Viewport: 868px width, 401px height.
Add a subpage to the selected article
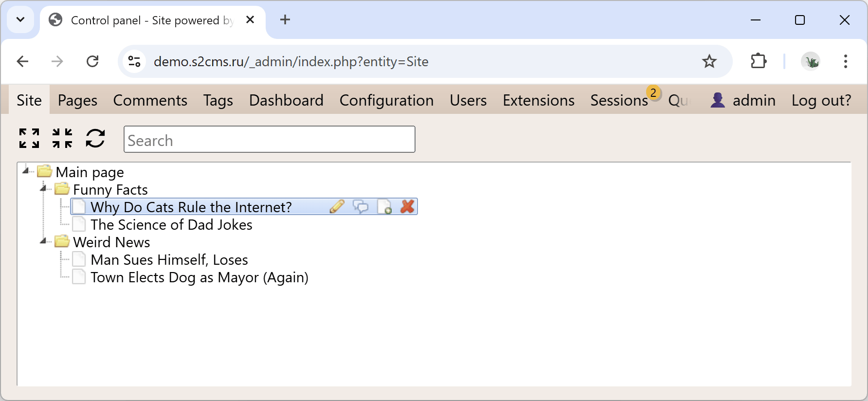(x=384, y=207)
